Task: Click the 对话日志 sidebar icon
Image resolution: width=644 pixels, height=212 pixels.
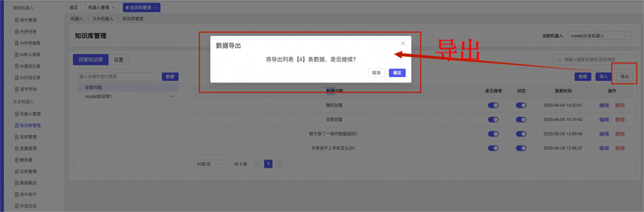Action: pos(17,206)
